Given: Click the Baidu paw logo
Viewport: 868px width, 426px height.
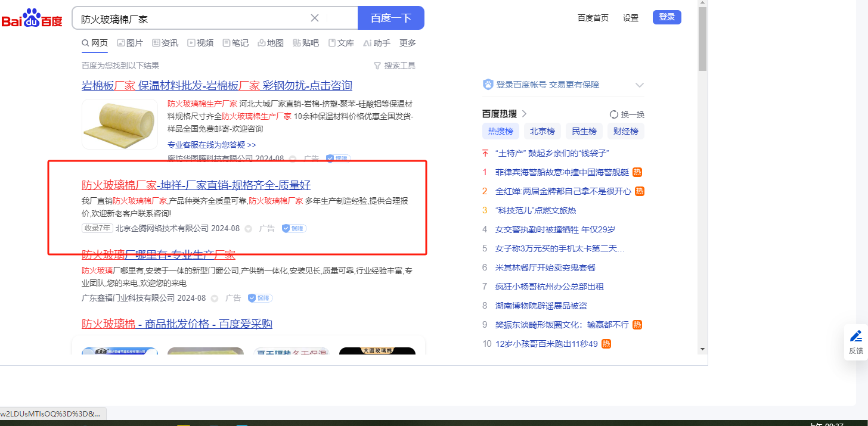Looking at the screenshot, I should click(32, 18).
